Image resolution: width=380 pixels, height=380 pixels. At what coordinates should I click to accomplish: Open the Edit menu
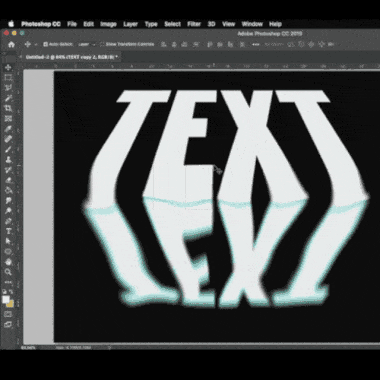click(88, 24)
